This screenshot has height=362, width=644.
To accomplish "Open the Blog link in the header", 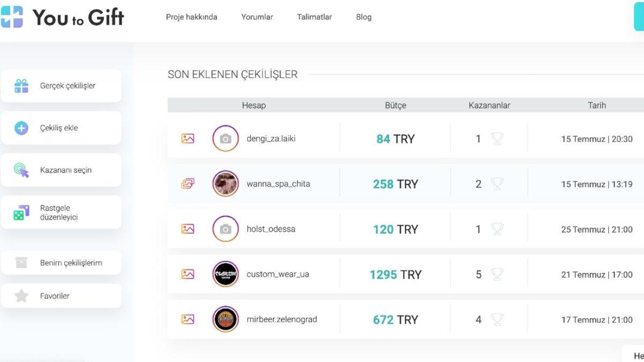I will [364, 17].
